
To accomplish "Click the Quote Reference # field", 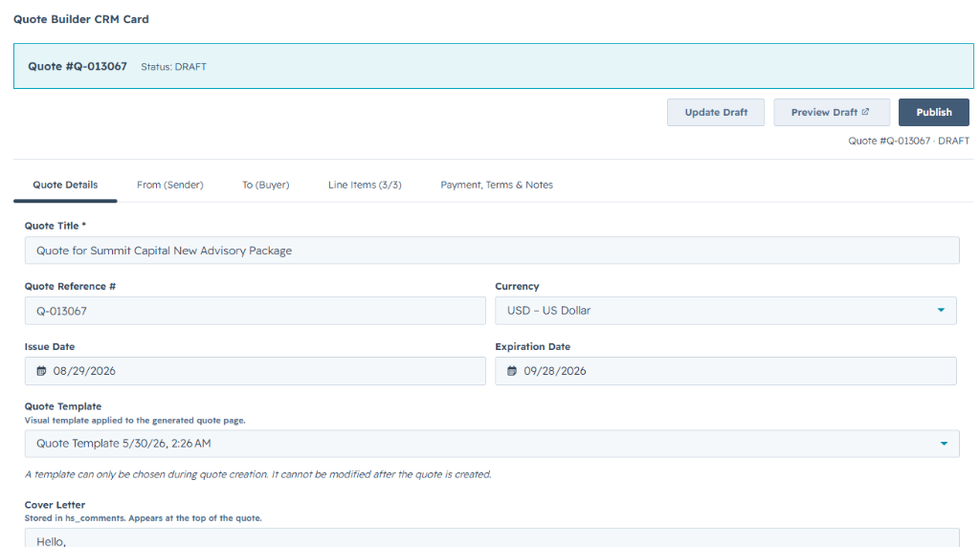I will click(x=255, y=311).
